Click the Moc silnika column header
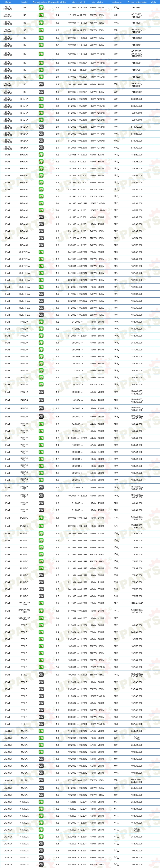Image resolution: width=160 pixels, height=868 pixels. point(97,2)
